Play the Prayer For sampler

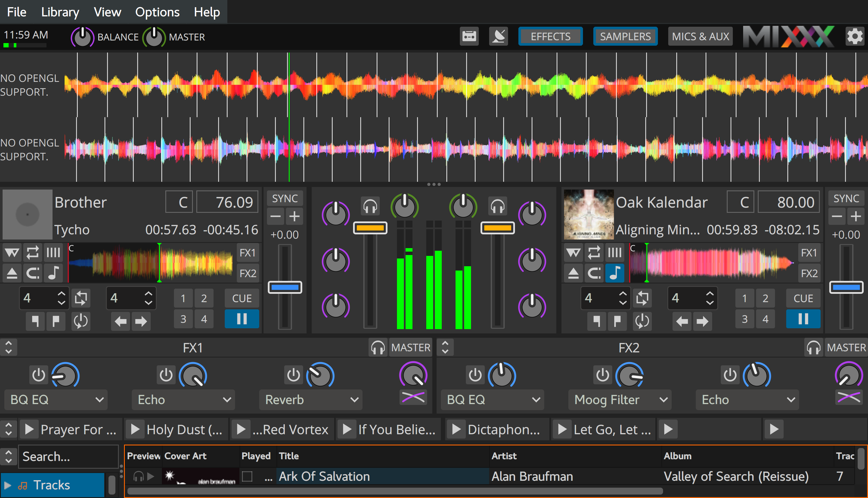pos(29,429)
